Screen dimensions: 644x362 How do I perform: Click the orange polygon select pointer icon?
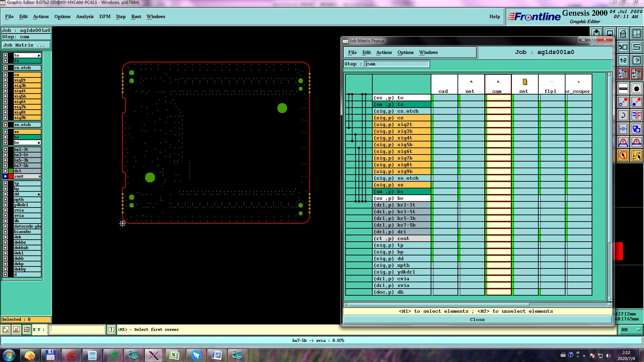pos(623,156)
